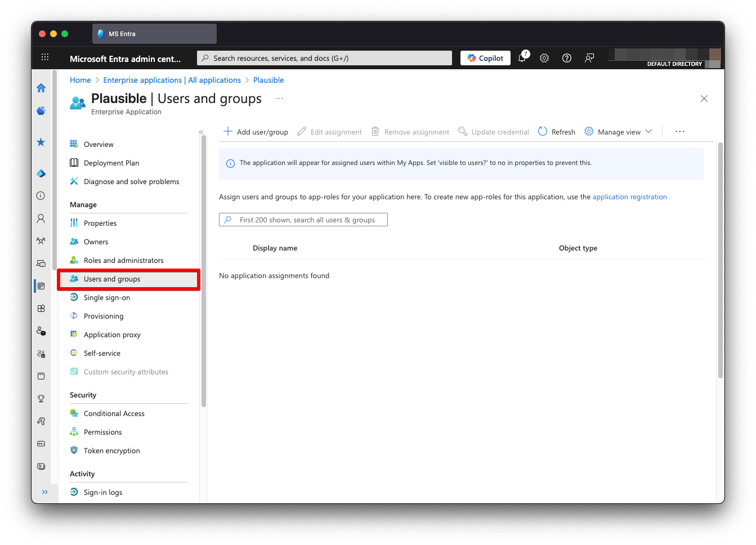Image resolution: width=756 pixels, height=545 pixels.
Task: Open Conditional Access under Security
Action: pyautogui.click(x=114, y=413)
